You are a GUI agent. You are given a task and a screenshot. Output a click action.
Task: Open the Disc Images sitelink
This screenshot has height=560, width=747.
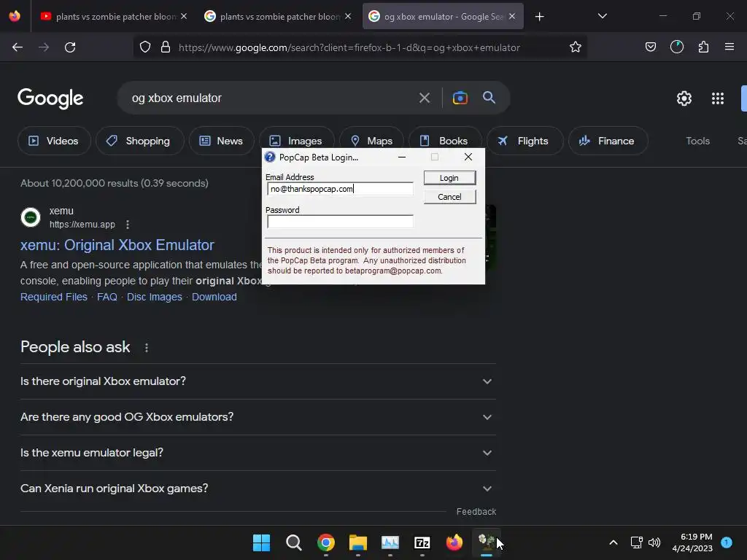155,297
